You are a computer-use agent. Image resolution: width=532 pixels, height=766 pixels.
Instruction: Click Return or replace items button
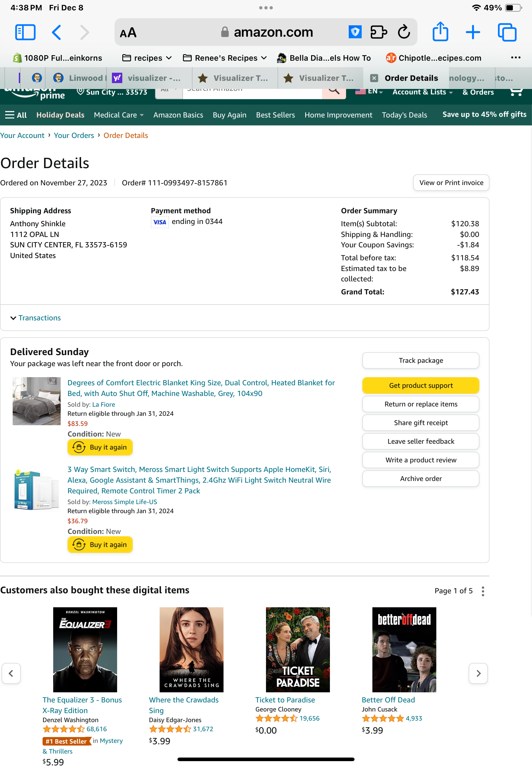tap(421, 404)
